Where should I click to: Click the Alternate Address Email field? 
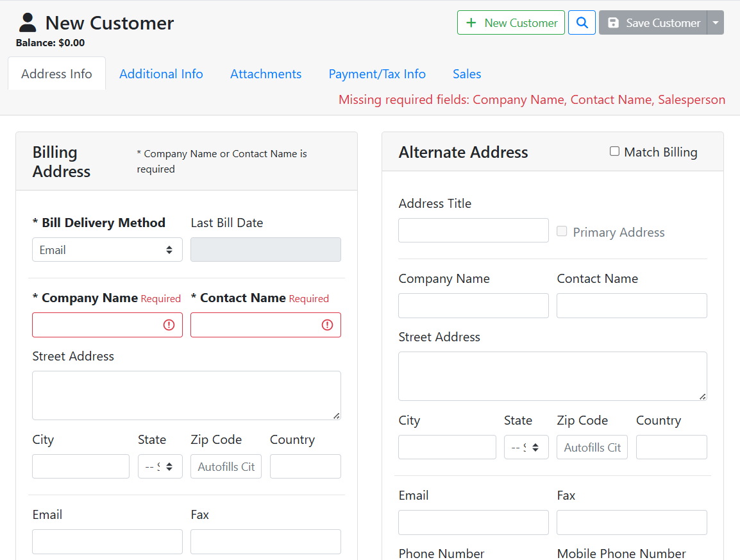click(x=473, y=523)
